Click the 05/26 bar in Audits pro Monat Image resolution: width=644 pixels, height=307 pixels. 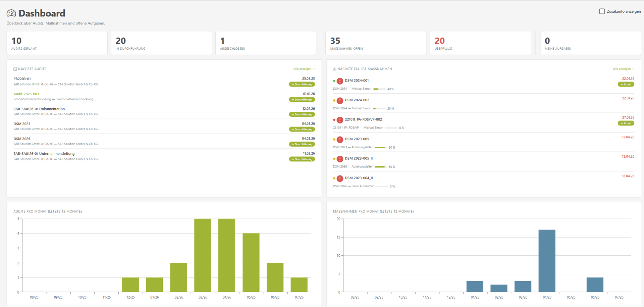click(x=251, y=263)
